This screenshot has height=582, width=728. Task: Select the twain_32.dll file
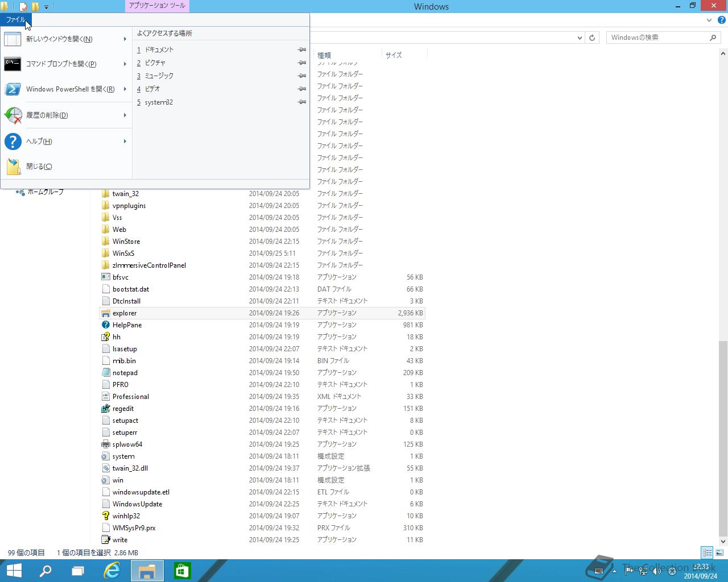click(x=262, y=468)
